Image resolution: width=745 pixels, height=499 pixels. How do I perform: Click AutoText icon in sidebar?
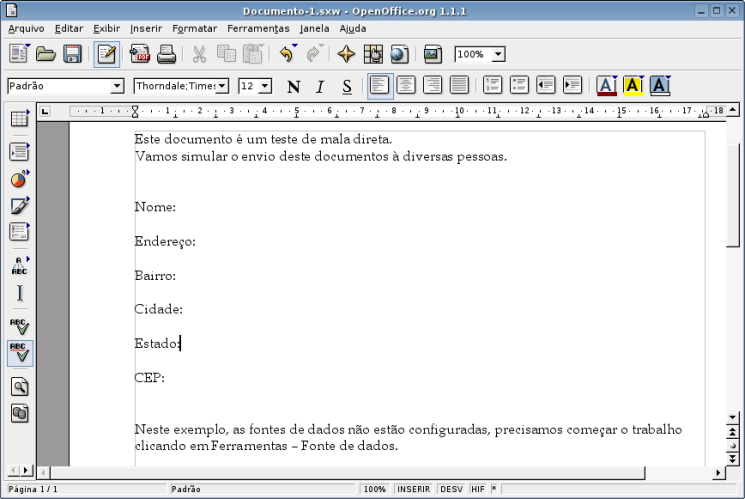click(19, 266)
